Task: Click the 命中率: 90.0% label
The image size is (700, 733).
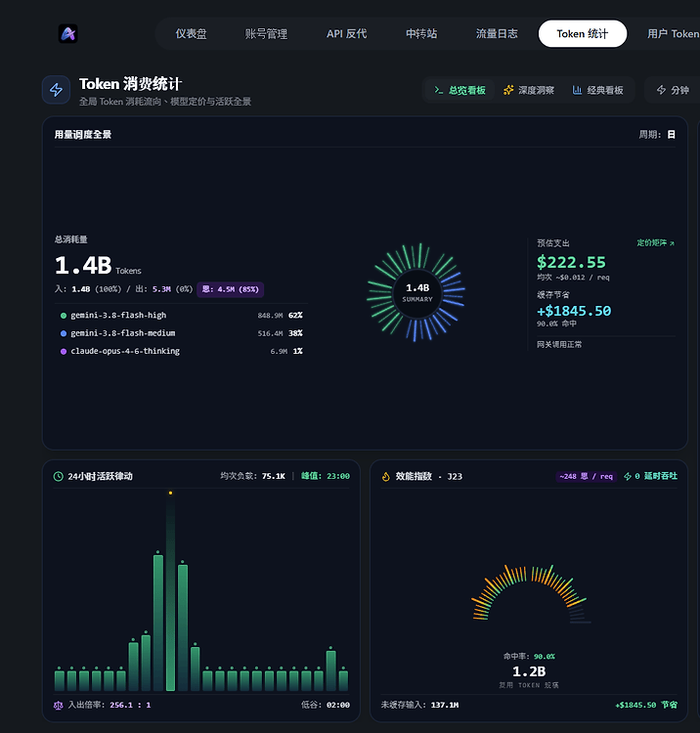Action: click(529, 657)
